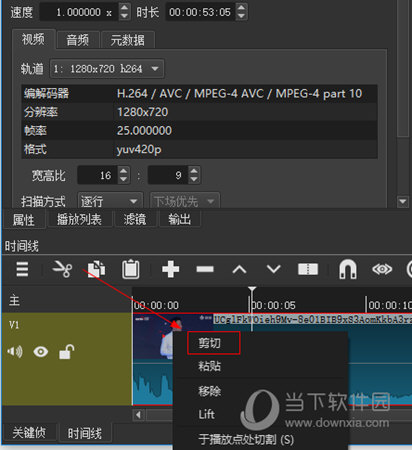This screenshot has height=450, width=412.
Task: Decrease aspect ratio height 9
Action: pyautogui.click(x=194, y=179)
